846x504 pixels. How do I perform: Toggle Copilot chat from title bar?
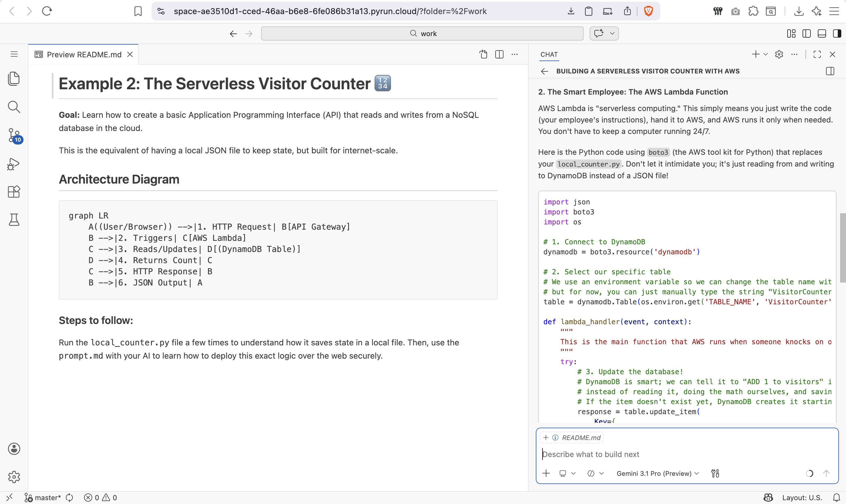(599, 33)
